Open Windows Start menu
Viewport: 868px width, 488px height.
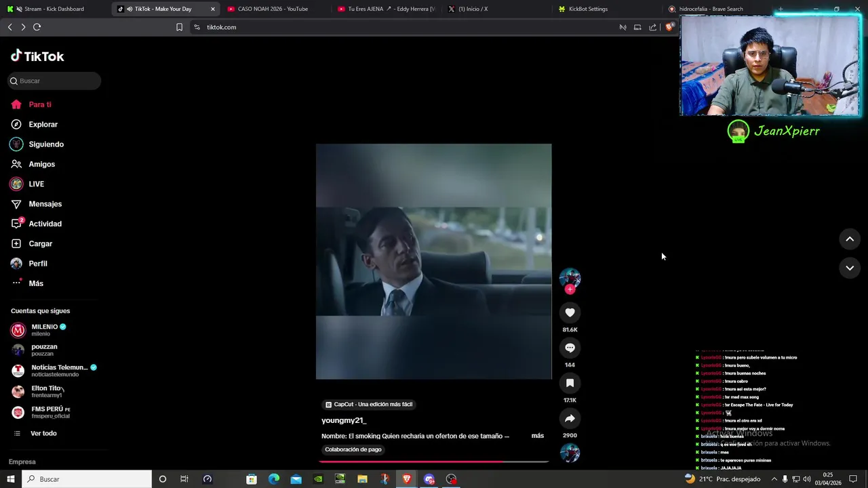tap(10, 479)
